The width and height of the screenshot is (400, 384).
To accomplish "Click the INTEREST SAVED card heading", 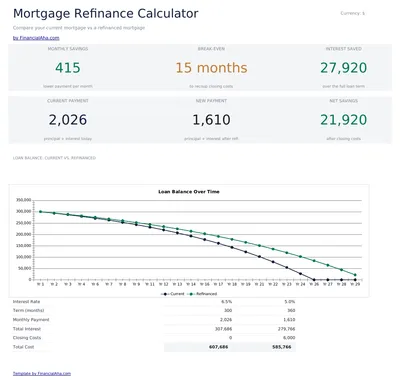I will [344, 49].
